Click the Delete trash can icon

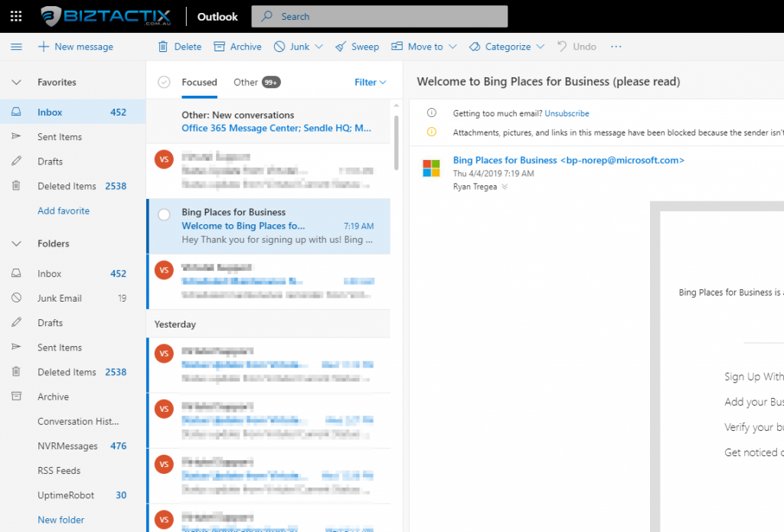pos(163,47)
